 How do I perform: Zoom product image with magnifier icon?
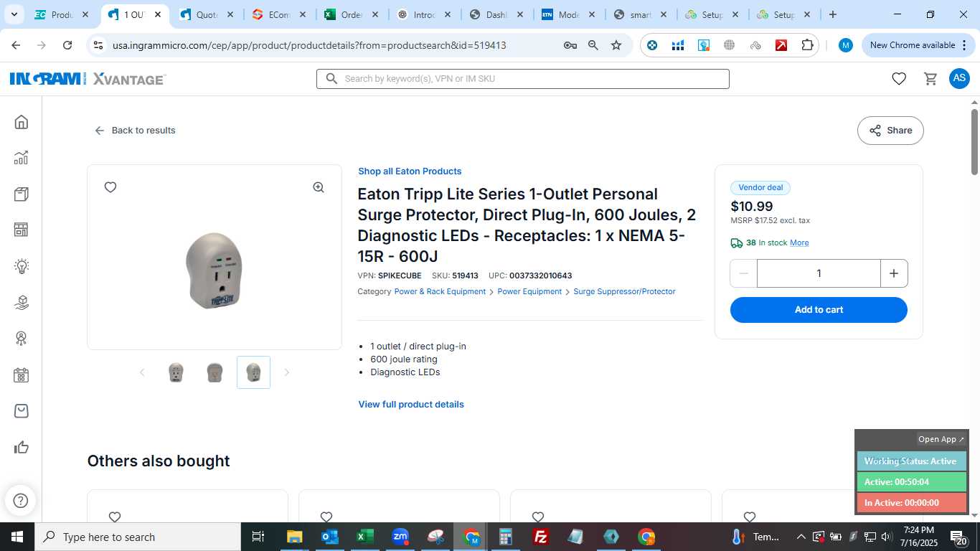(x=319, y=187)
